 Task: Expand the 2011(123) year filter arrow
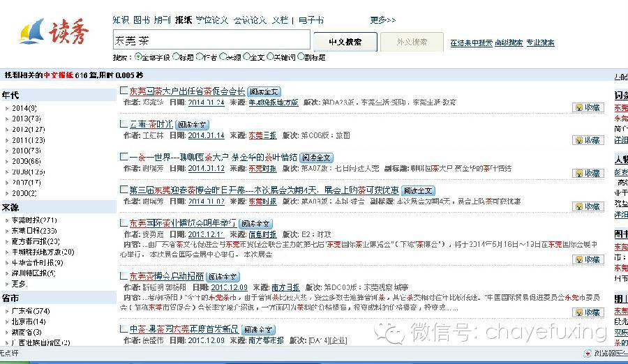coord(7,141)
